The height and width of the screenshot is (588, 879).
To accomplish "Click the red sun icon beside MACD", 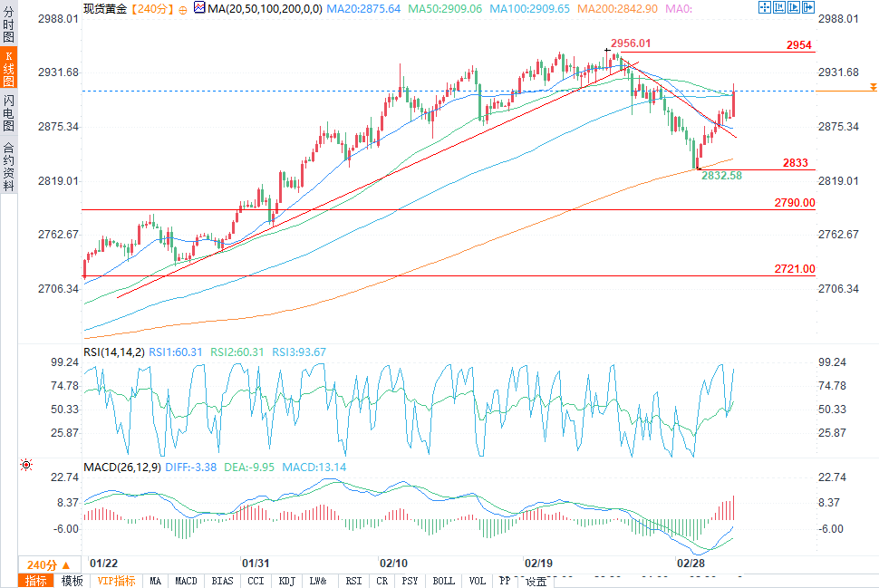I will pos(25,465).
